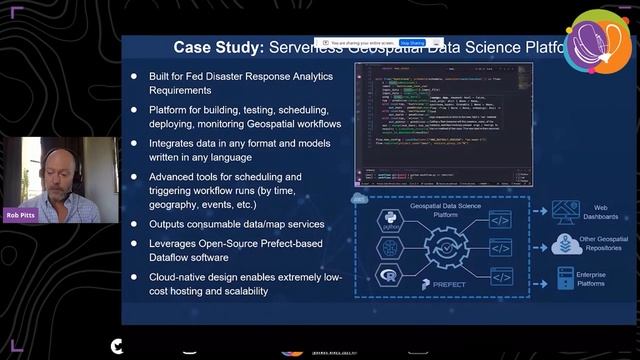This screenshot has height=360, width=640.
Task: Click the Prefect logo
Action: [x=443, y=284]
